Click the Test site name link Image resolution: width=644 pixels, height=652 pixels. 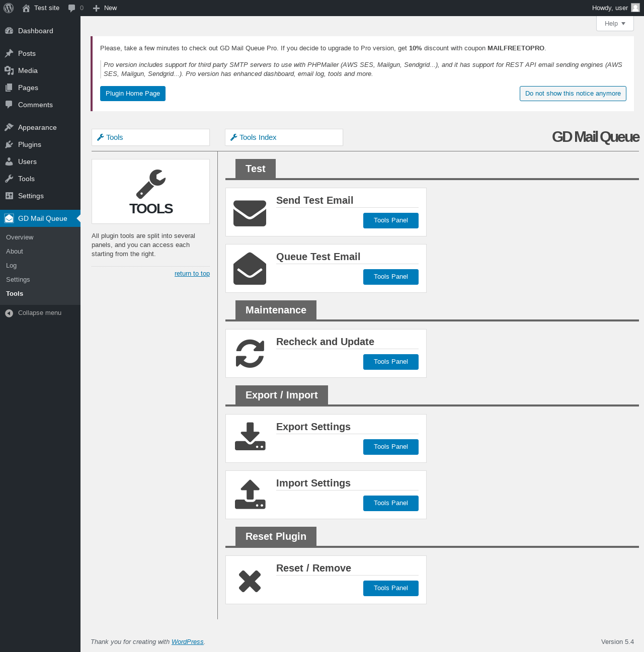coord(47,8)
